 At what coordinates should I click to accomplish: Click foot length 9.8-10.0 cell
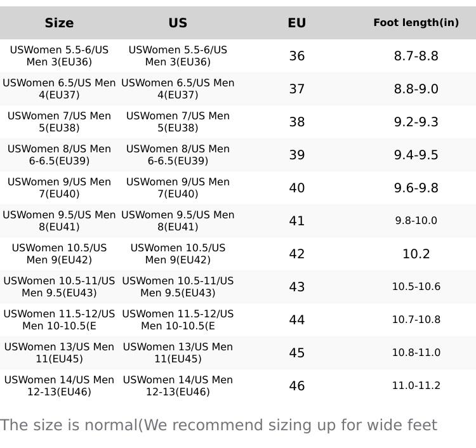416,221
